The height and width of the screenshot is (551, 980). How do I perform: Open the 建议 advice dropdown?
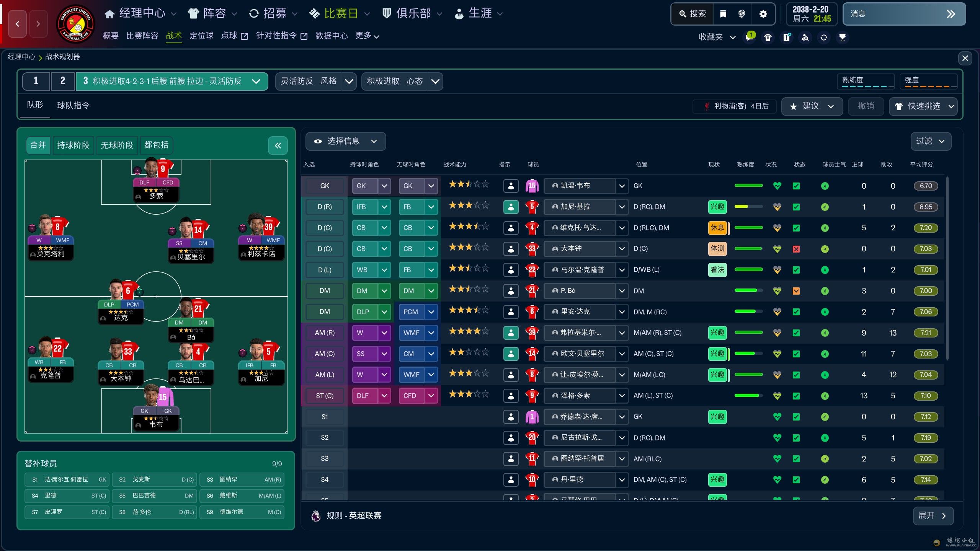tap(812, 106)
